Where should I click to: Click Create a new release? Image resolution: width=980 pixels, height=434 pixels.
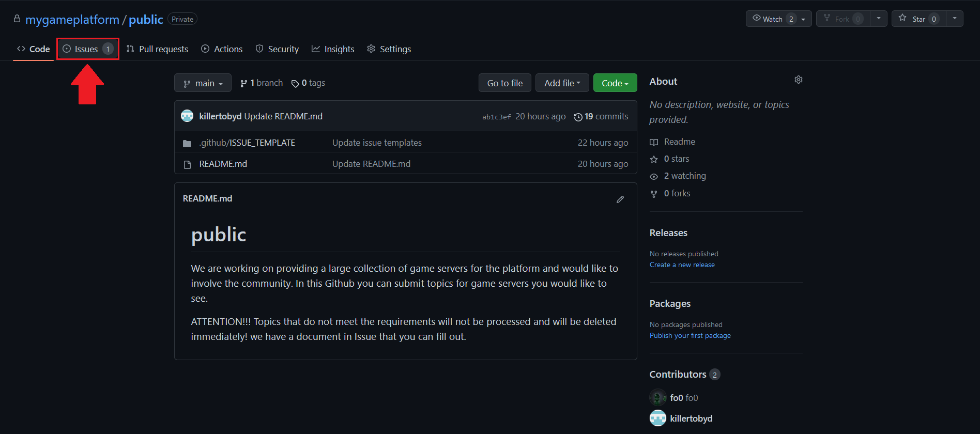(x=682, y=265)
